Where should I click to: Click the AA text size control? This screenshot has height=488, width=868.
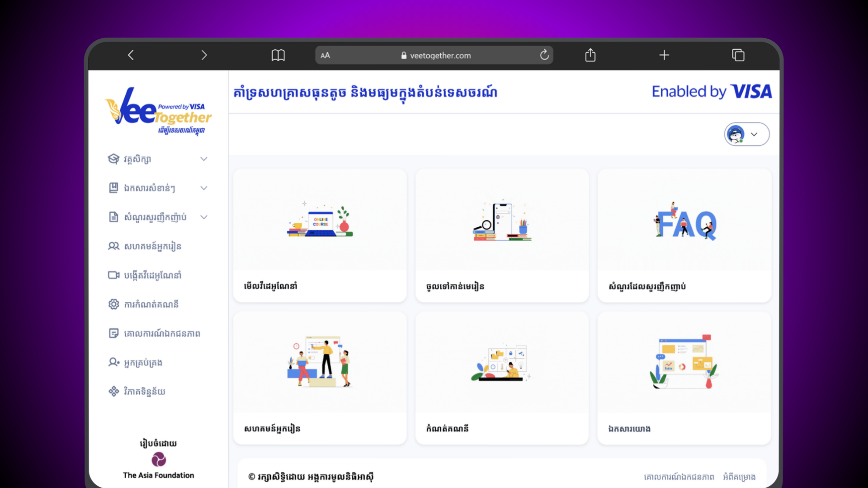325,56
